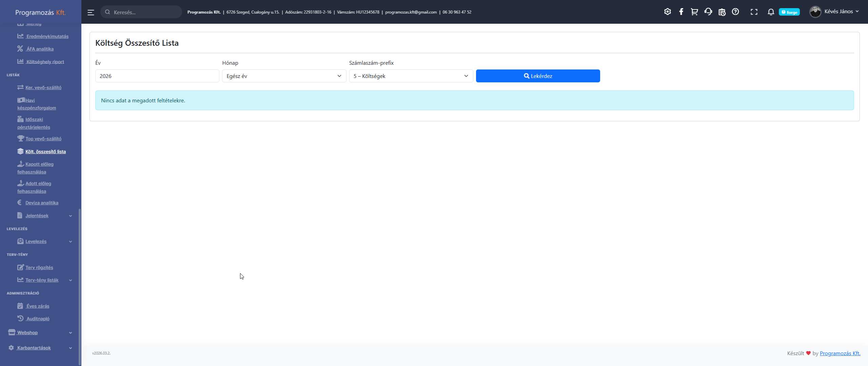Click the Auditnapló history icon
Image resolution: width=868 pixels, height=366 pixels.
click(20, 318)
